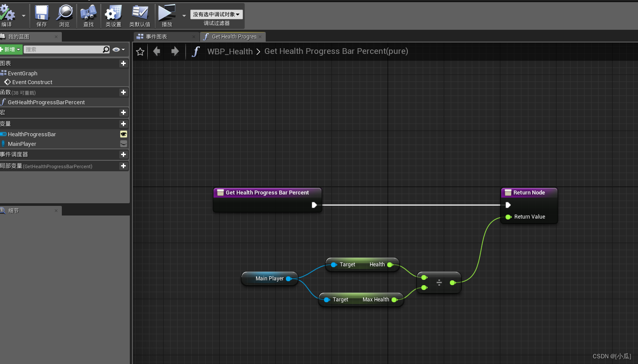Switch to the 事件图表 tab
The height and width of the screenshot is (364, 638).
[157, 37]
